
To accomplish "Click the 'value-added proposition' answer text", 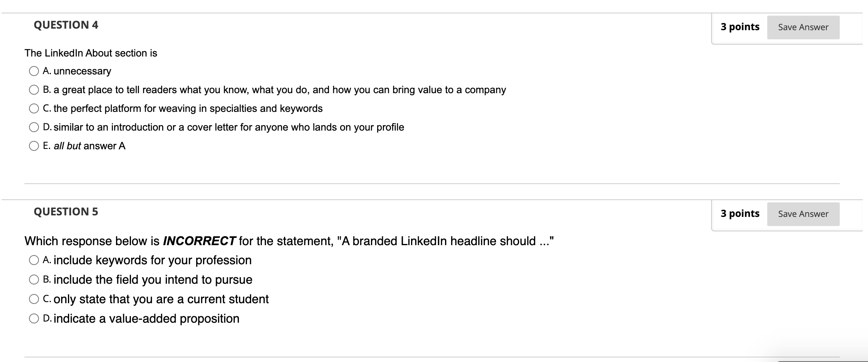I will click(x=174, y=319).
